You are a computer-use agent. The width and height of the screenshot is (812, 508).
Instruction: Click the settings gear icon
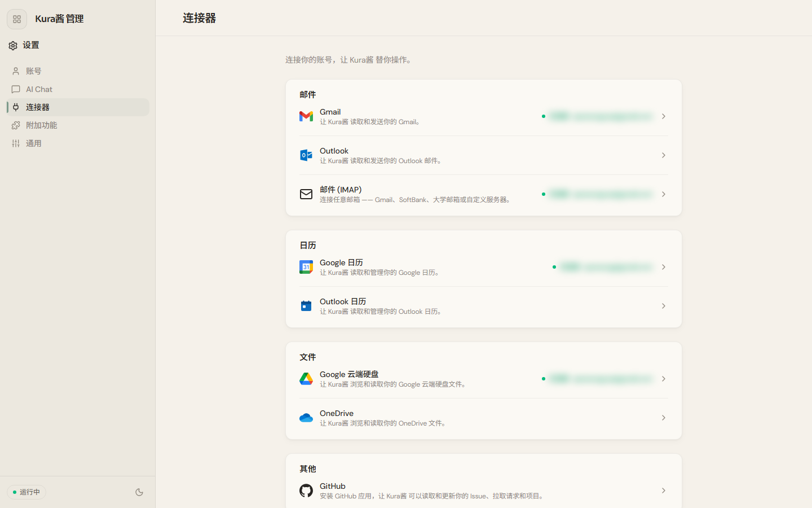point(13,46)
